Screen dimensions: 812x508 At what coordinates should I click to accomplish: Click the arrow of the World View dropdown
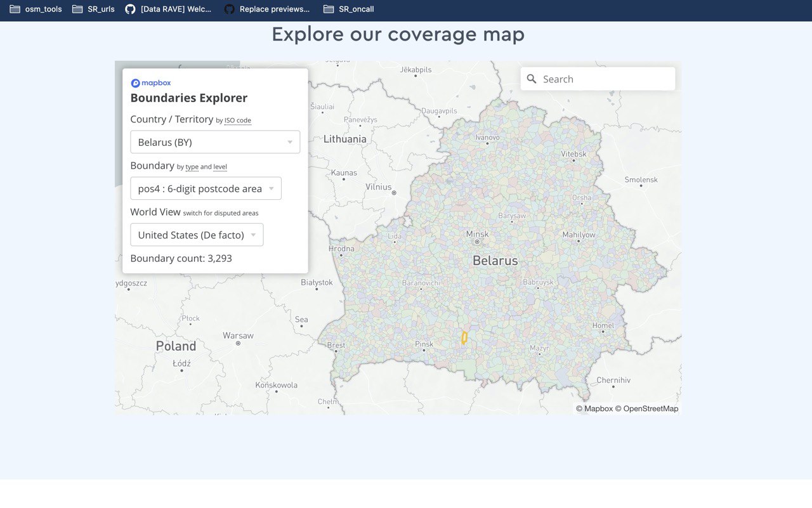(x=253, y=235)
